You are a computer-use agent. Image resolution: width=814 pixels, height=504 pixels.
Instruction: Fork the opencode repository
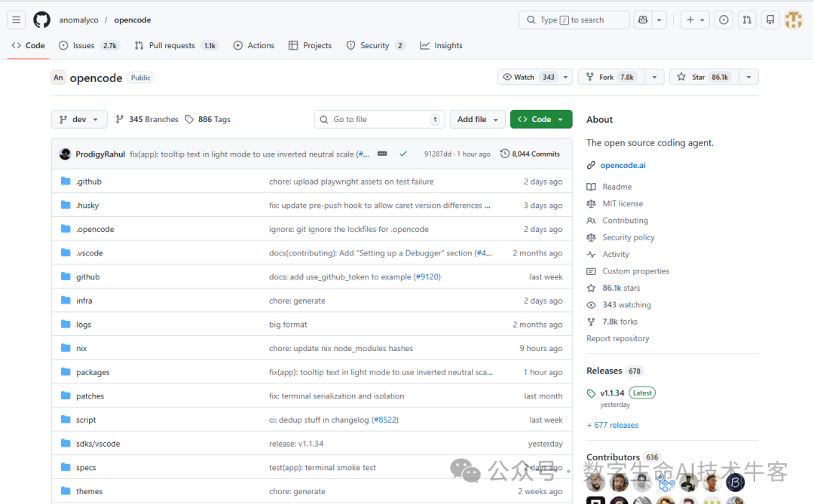[x=611, y=78]
